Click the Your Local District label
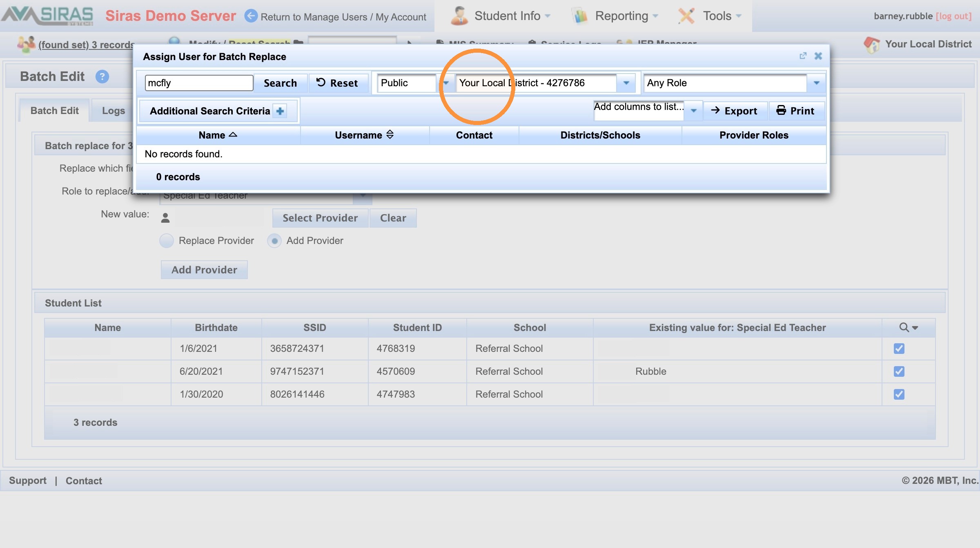 click(928, 44)
